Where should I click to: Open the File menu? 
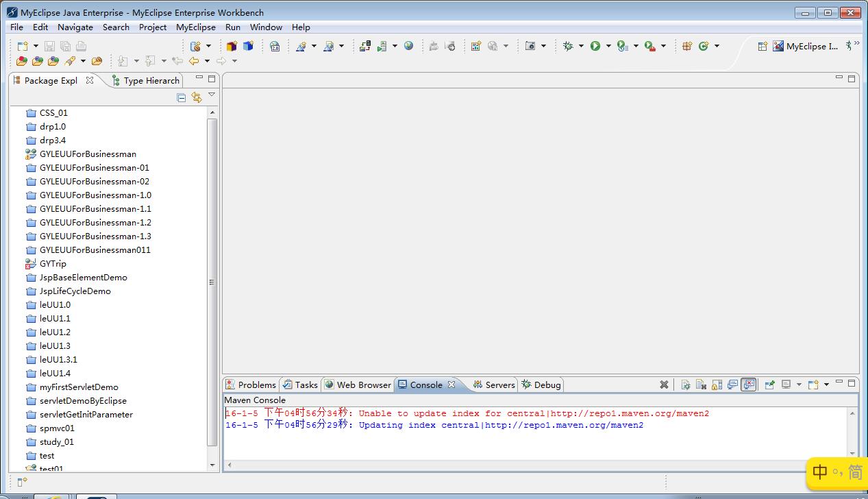(x=17, y=27)
